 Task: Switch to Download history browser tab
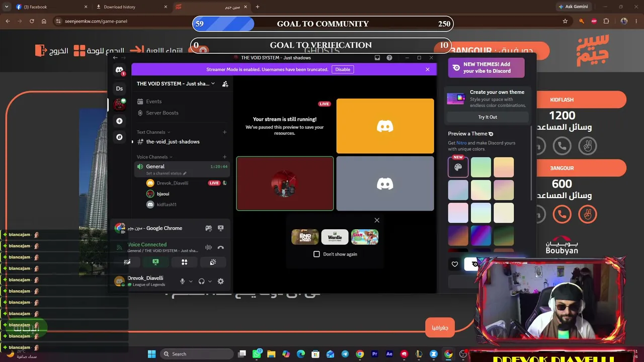(x=131, y=7)
